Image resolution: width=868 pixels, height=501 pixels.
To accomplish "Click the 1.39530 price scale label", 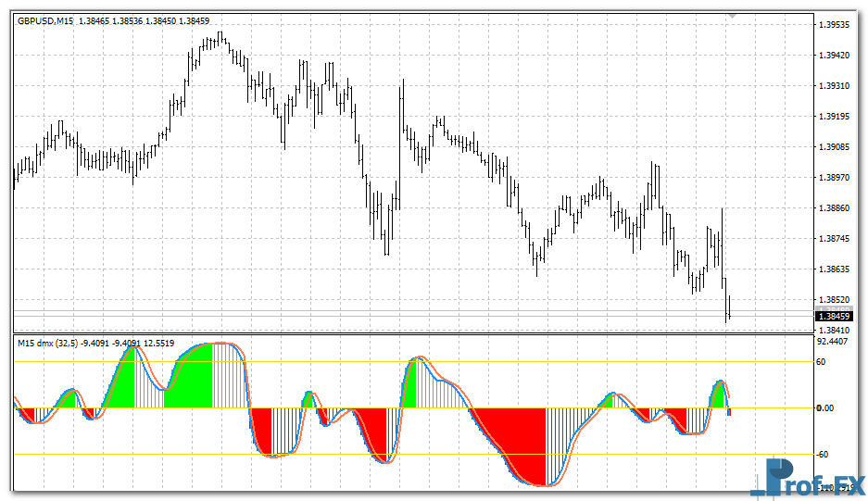I will [835, 25].
